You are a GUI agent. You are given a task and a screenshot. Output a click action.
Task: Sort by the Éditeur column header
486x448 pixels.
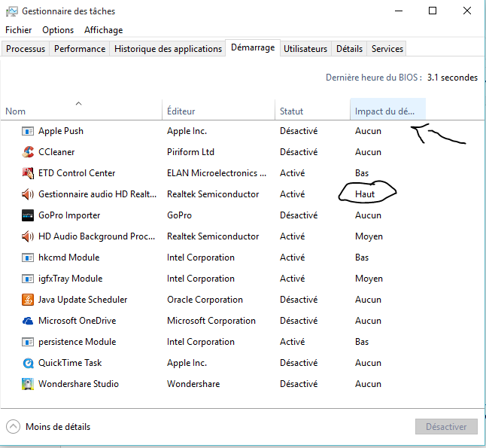click(218, 109)
